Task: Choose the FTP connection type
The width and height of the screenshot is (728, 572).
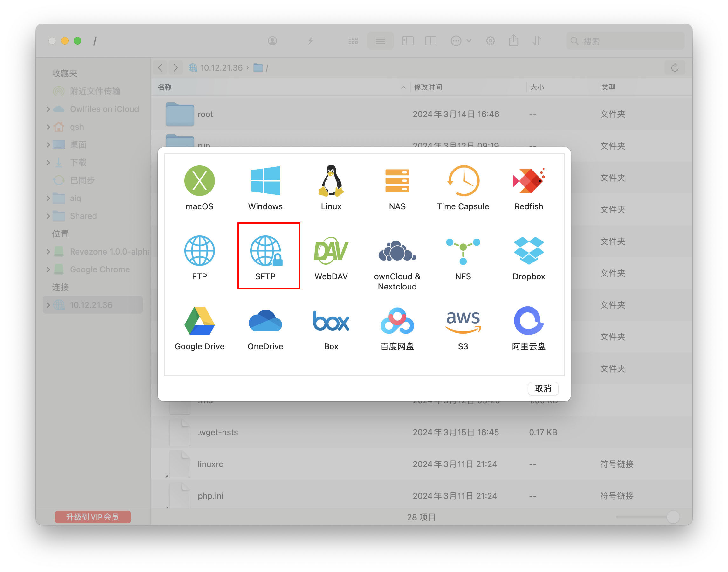Action: 199,258
